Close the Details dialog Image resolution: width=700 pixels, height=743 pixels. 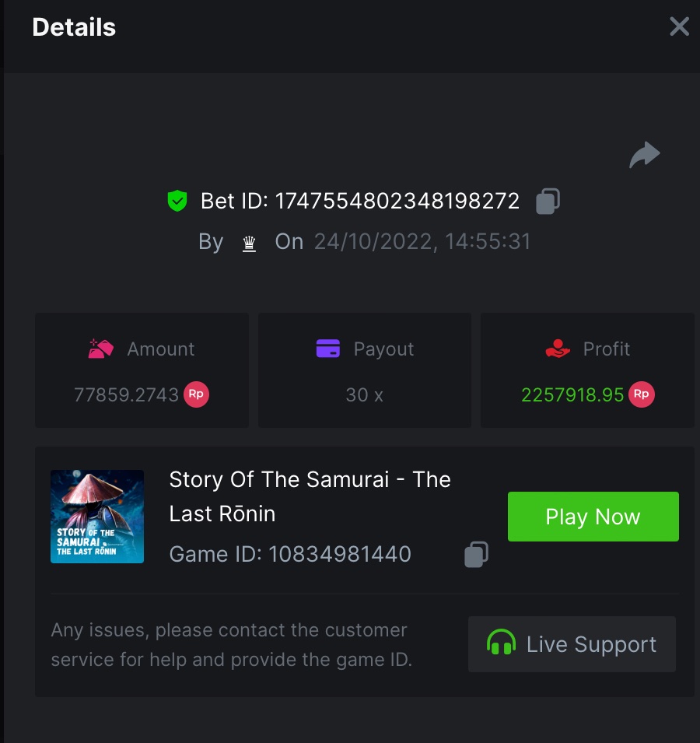point(679,27)
